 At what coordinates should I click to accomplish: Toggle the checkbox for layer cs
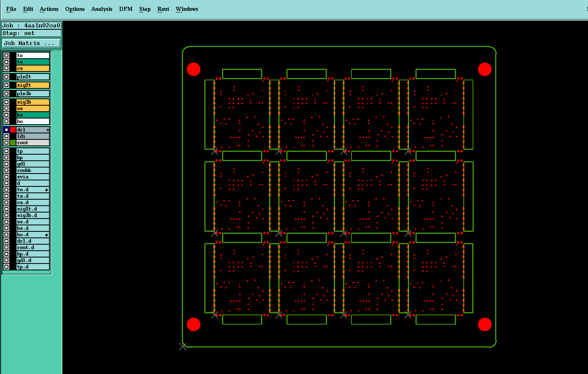point(6,68)
